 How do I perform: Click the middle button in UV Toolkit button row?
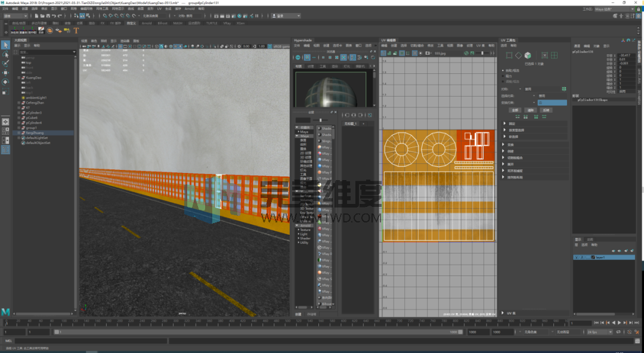pyautogui.click(x=531, y=110)
